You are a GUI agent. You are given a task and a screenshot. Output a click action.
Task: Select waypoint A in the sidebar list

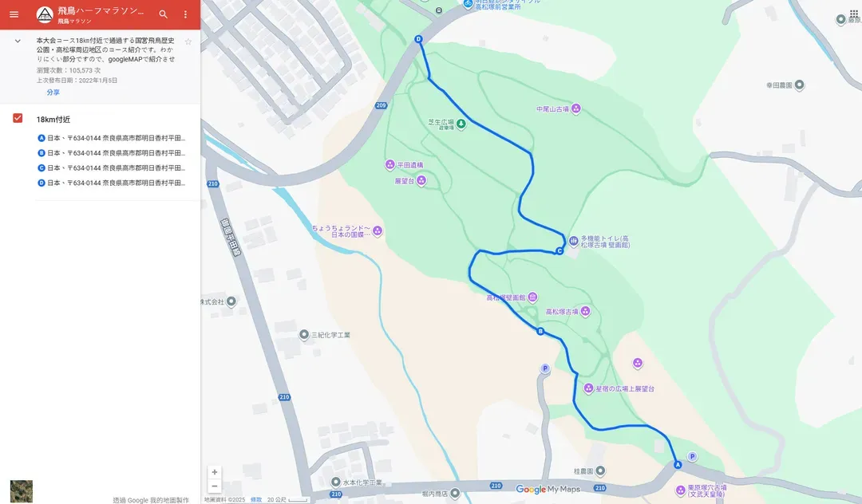coord(111,138)
